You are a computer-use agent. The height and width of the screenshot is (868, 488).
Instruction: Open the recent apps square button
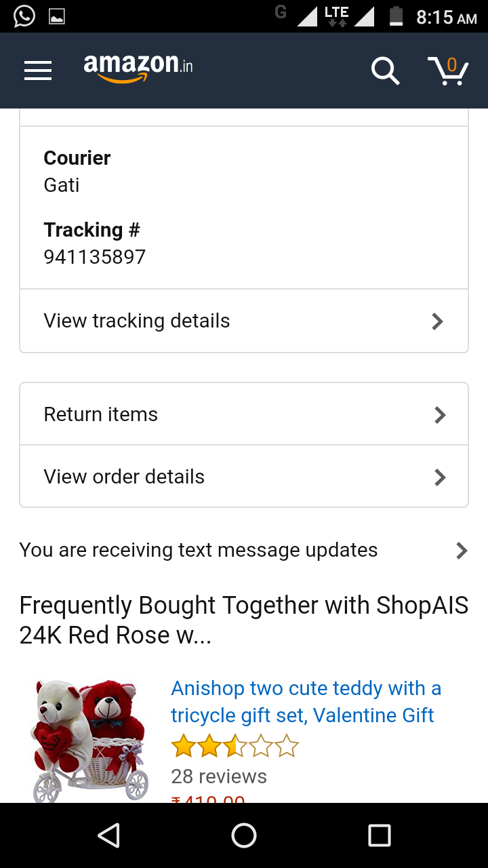[x=379, y=835]
